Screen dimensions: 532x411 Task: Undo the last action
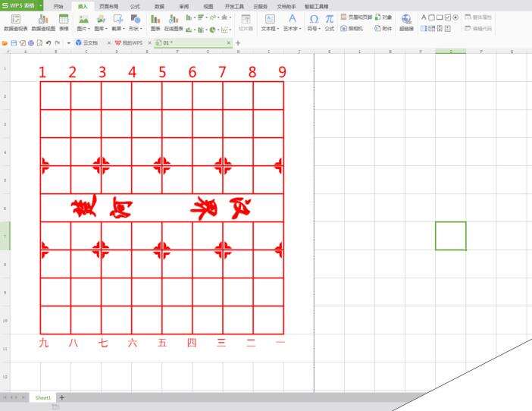tap(49, 43)
